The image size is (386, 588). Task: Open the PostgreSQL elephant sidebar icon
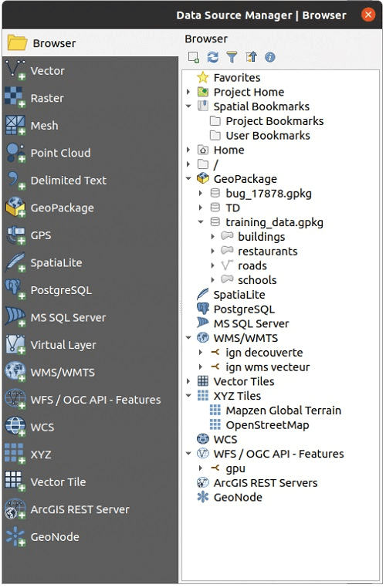[x=15, y=290]
